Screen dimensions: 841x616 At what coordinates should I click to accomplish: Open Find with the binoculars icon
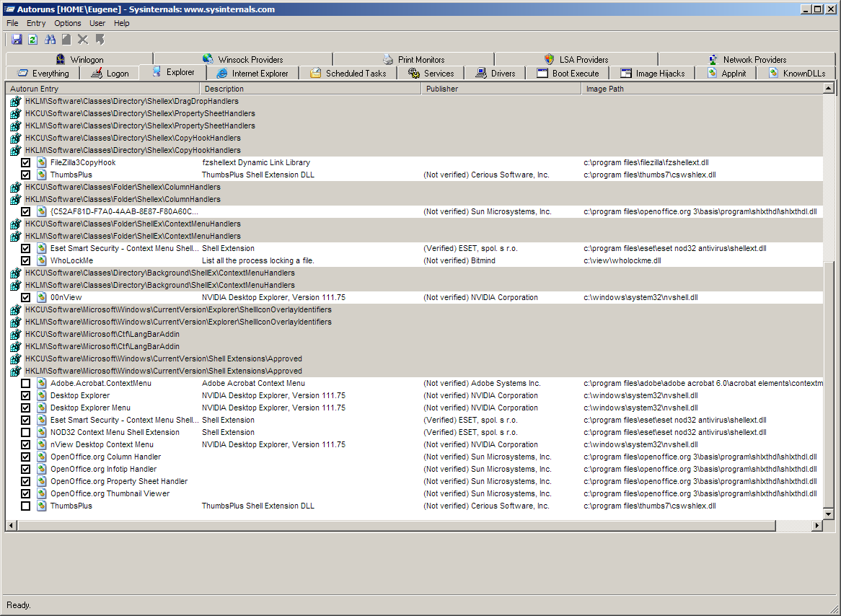click(x=50, y=39)
